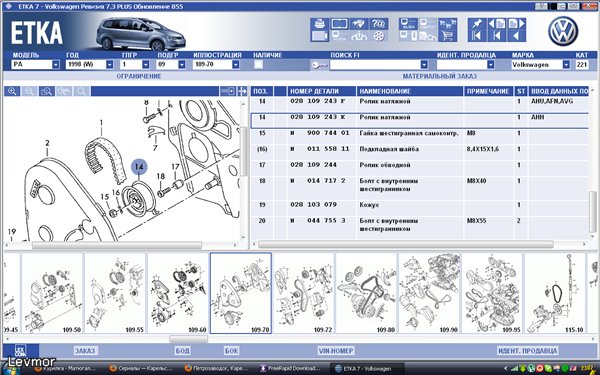The image size is (600, 375).
Task: Click the printer icon in the toolbar
Action: coord(320,24)
